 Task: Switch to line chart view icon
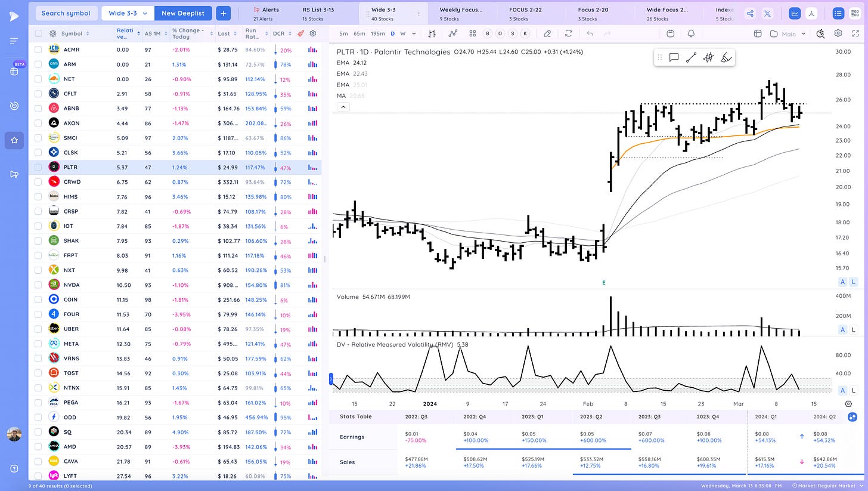(794, 13)
